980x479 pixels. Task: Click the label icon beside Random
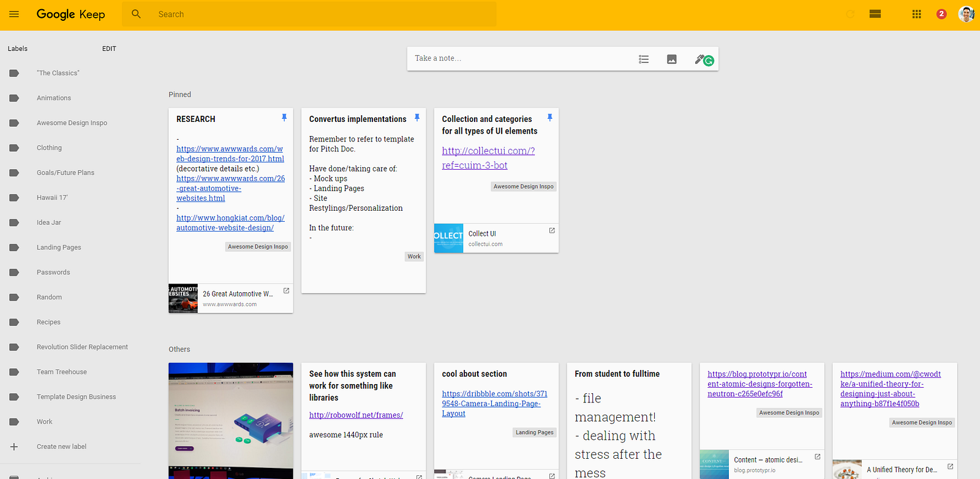click(14, 297)
